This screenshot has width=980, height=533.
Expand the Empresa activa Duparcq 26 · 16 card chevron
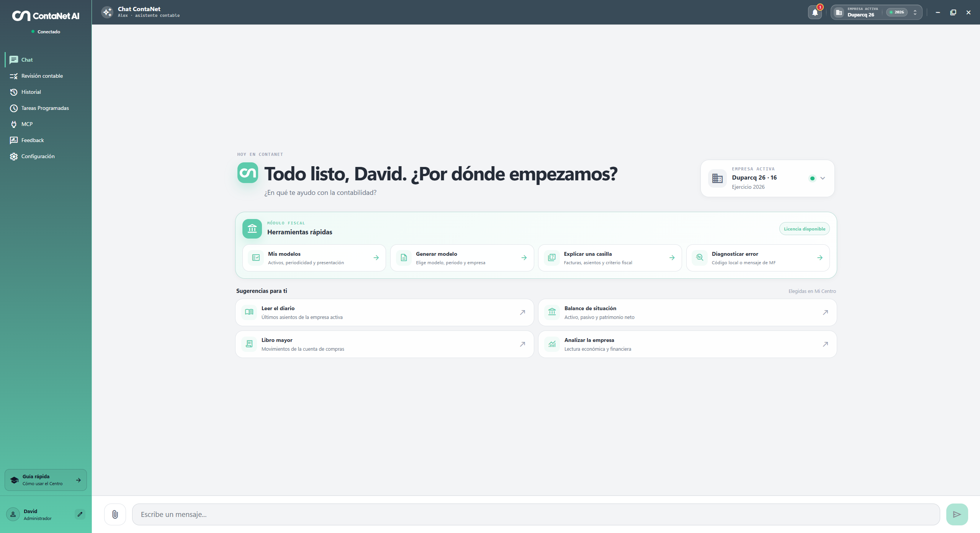[823, 178]
